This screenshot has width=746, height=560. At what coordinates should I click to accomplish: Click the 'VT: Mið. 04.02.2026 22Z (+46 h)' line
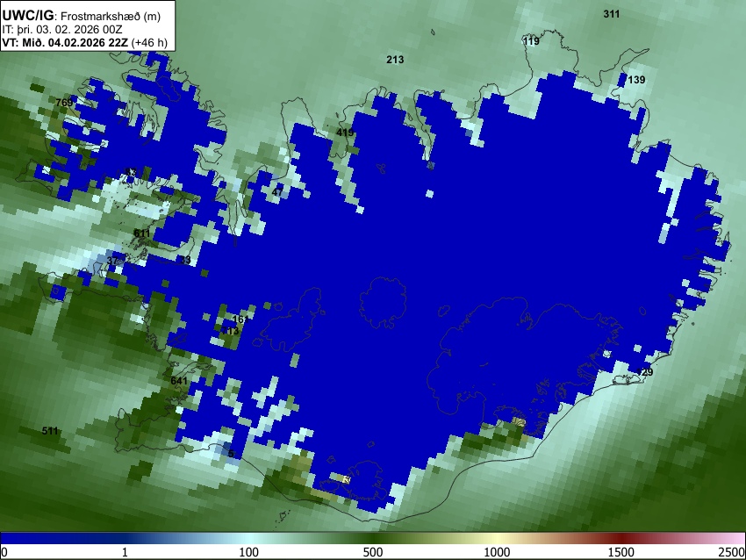tap(84, 42)
